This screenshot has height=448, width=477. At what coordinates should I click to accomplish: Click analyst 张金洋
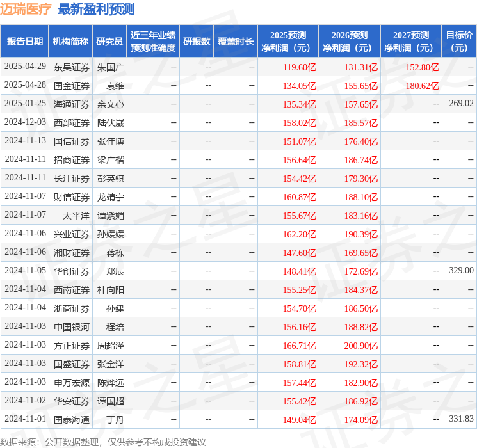pyautogui.click(x=110, y=364)
